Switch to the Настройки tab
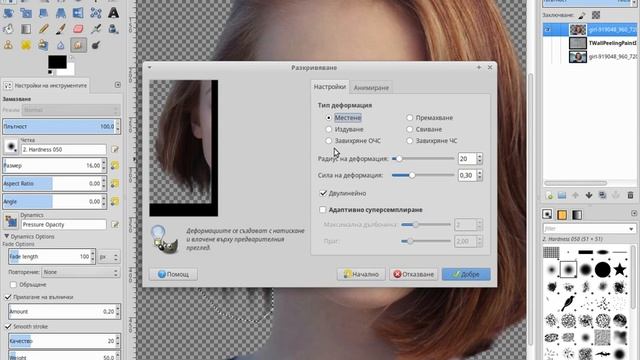640x360 pixels. (x=329, y=87)
